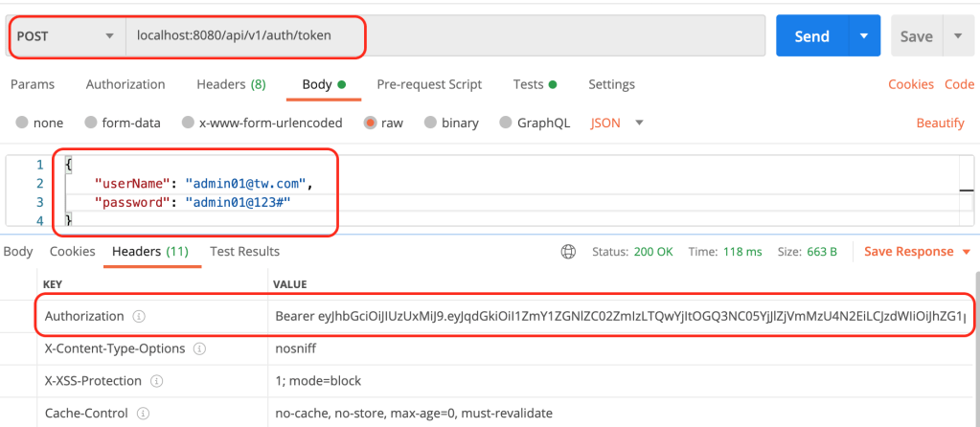
Task: Open the POST method dropdown
Action: tap(67, 36)
